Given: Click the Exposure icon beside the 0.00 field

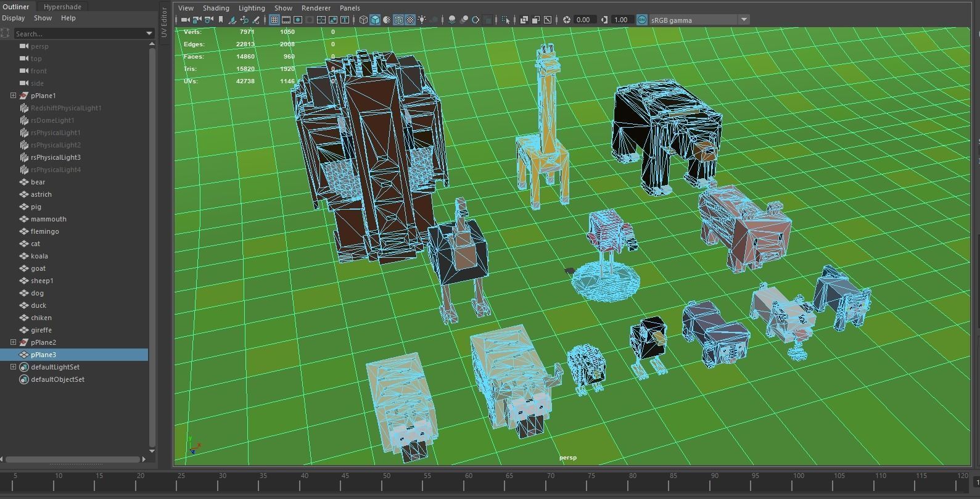Looking at the screenshot, I should point(567,20).
